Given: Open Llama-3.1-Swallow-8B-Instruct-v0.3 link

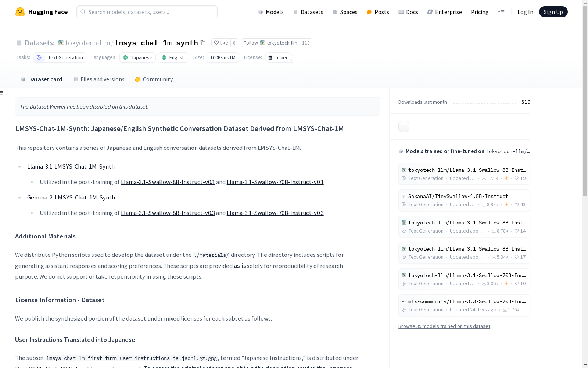Looking at the screenshot, I should pyautogui.click(x=168, y=213).
